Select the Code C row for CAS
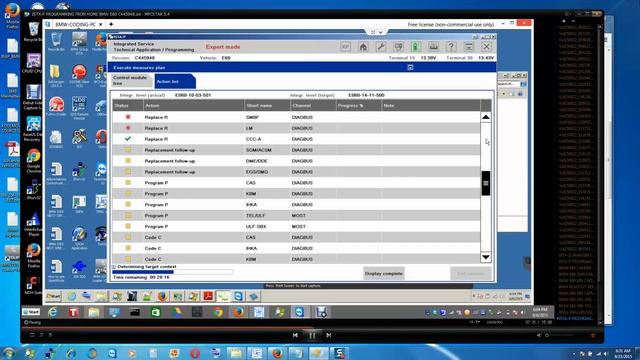Screen dimensions: 640x360 point(296,237)
